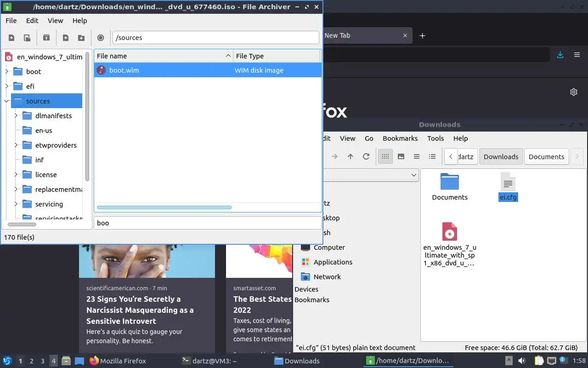Select the ISO root icon in archive tree
The width and height of the screenshot is (588, 368).
(9, 57)
